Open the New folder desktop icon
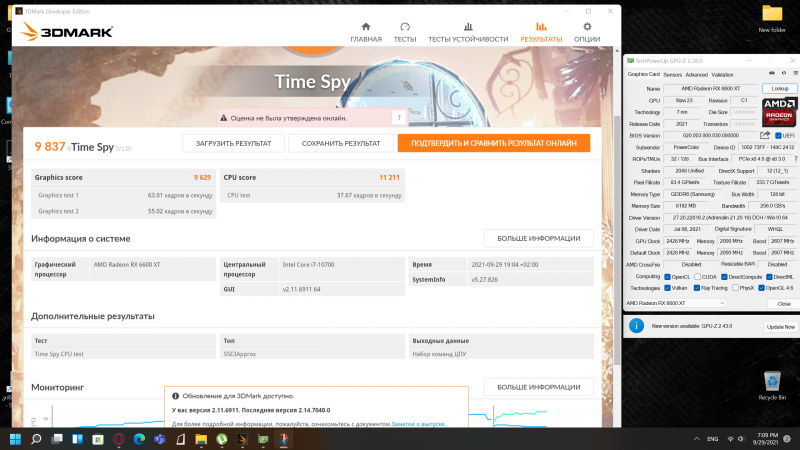The image size is (800, 450). 772,18
